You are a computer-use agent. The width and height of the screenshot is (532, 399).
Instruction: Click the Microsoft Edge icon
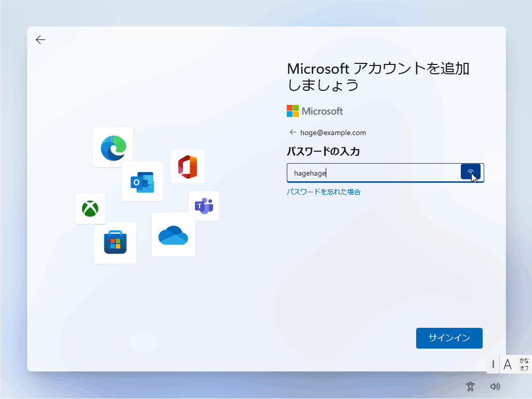113,148
